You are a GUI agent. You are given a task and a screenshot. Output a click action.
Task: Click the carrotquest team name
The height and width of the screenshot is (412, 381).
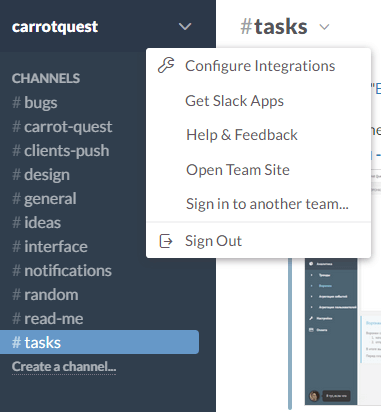[55, 27]
